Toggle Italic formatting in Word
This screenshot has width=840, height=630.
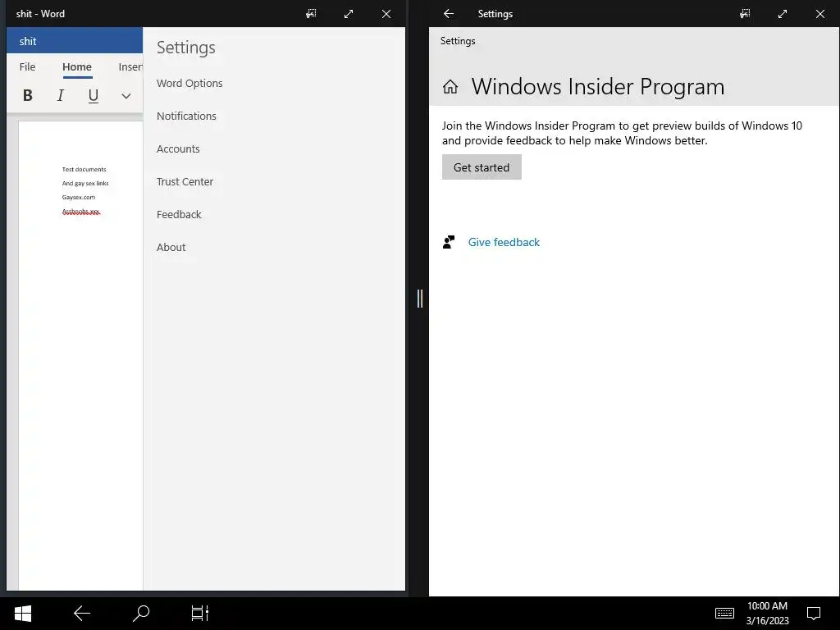coord(61,95)
